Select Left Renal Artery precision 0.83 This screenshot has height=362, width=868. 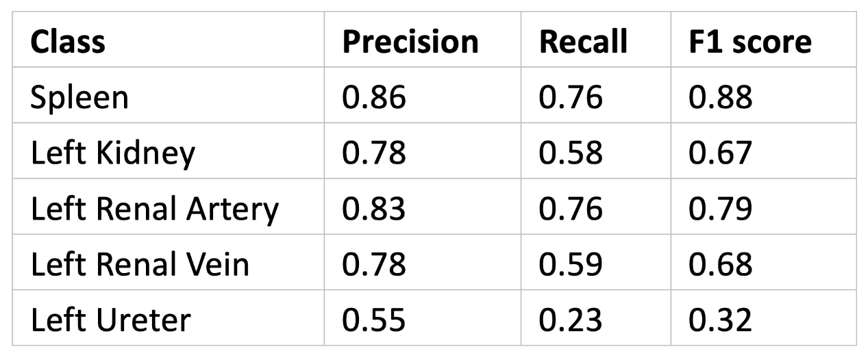[x=374, y=208]
